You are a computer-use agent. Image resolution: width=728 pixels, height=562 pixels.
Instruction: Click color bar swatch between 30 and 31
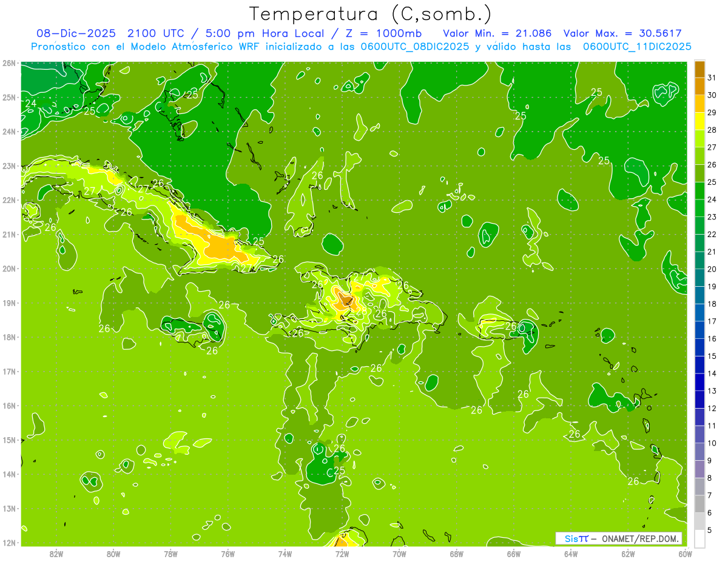tap(700, 86)
